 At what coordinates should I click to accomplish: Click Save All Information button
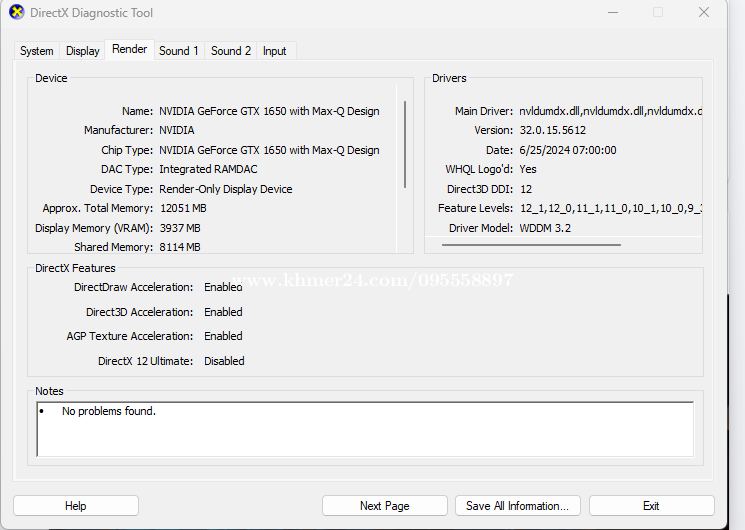(x=517, y=506)
